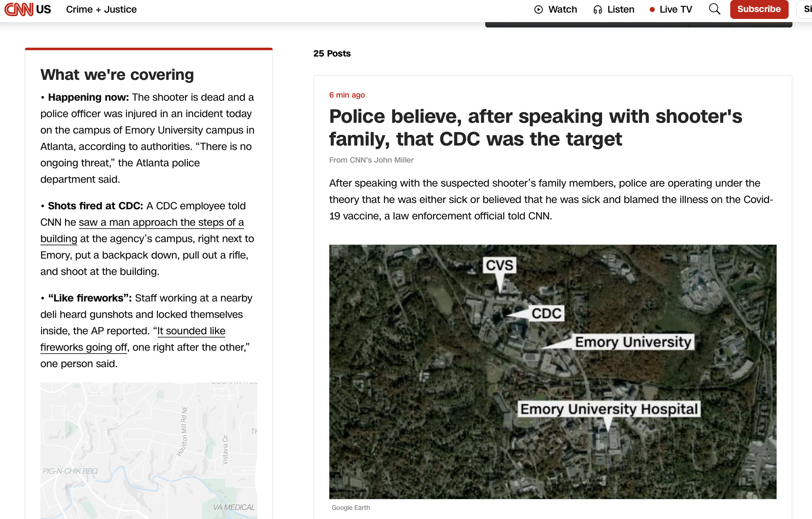Click the Emory University Hospital map label
Viewport: 812px width, 519px height.
coord(609,409)
